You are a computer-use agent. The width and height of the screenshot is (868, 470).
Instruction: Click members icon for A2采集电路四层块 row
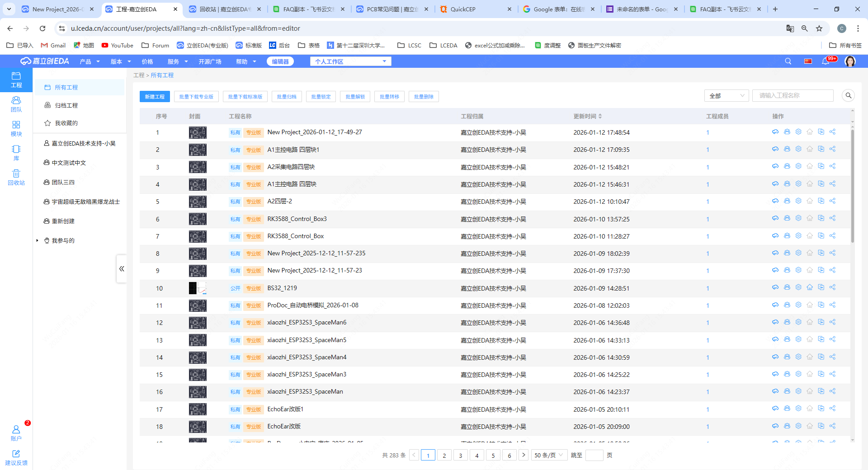787,166
